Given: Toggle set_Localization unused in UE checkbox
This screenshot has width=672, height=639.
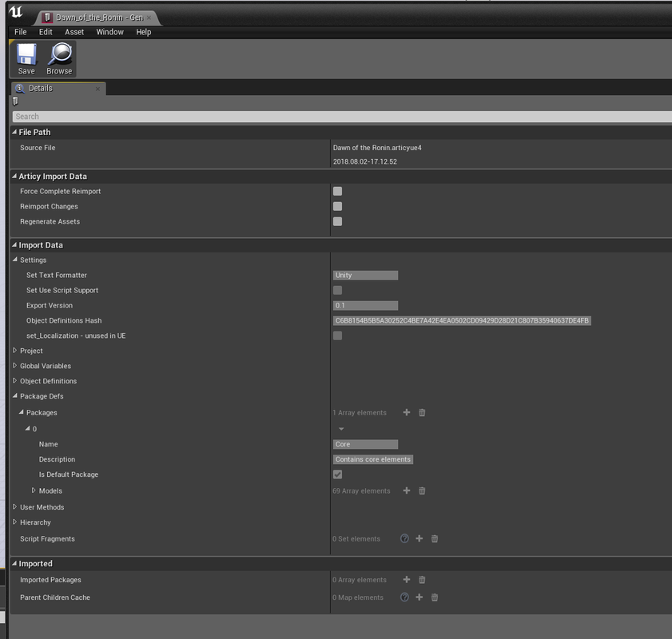Looking at the screenshot, I should pyautogui.click(x=337, y=335).
